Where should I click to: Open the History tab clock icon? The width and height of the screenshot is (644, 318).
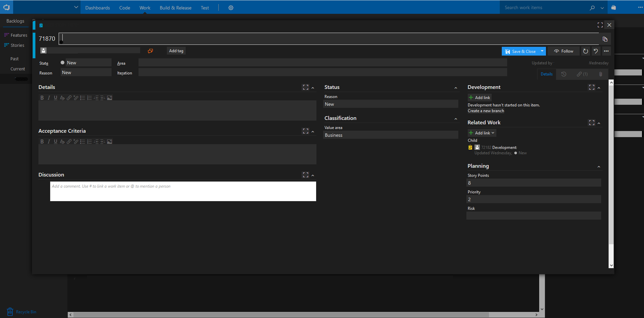coord(564,74)
